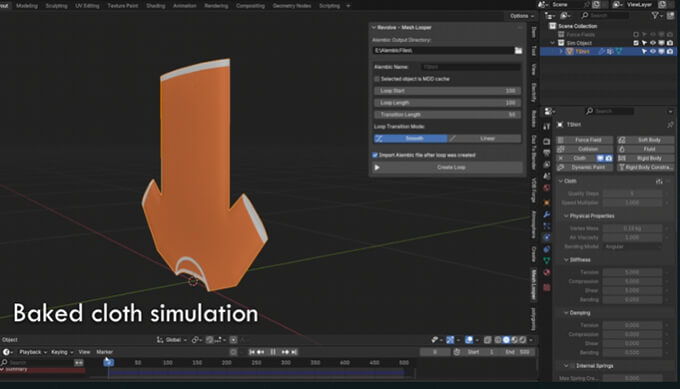Toggle Cloth render display camera icon

point(608,158)
